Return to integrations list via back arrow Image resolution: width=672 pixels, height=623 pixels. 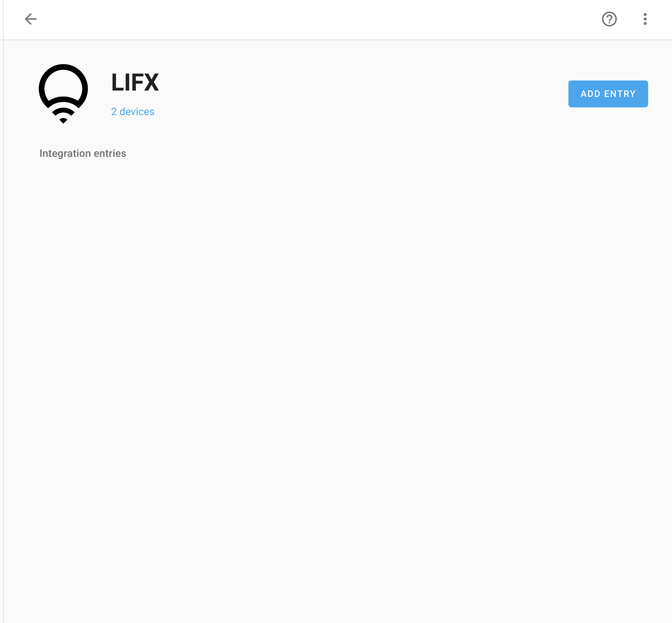31,19
